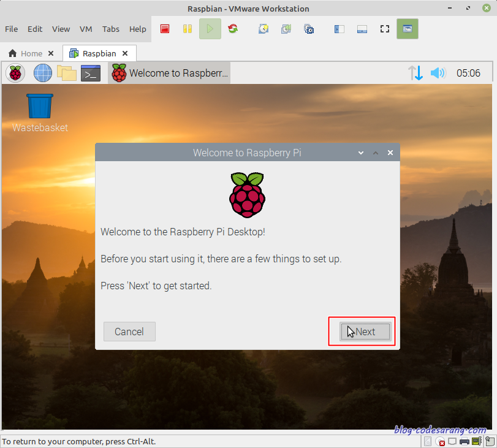The height and width of the screenshot is (448, 497).
Task: Enter full screen mode
Action: [x=385, y=29]
